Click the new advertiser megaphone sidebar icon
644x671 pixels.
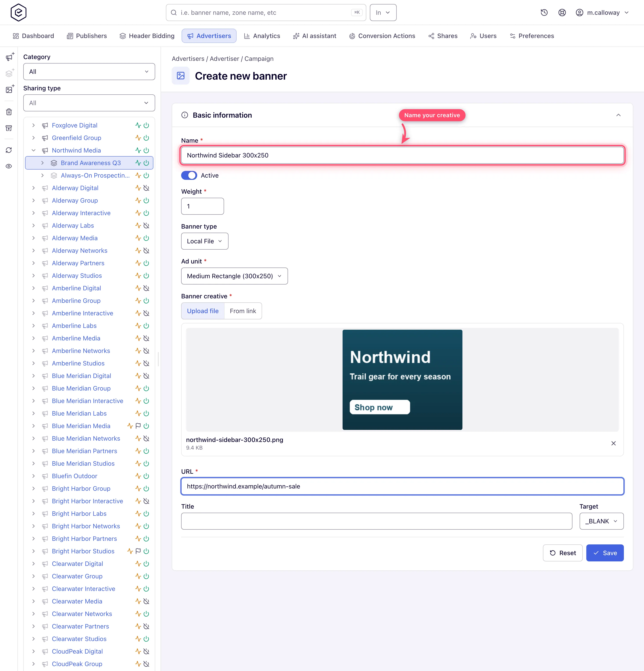coord(10,57)
